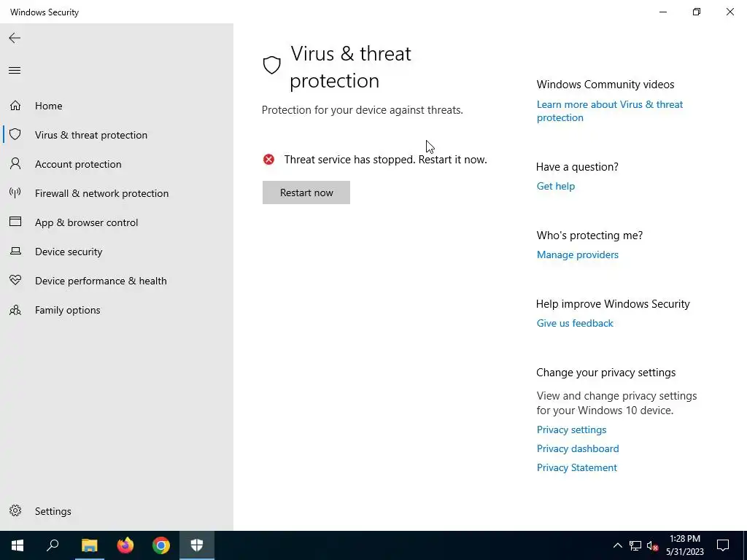The width and height of the screenshot is (747, 560).
Task: Open taskbar search magnifier
Action: [53, 545]
